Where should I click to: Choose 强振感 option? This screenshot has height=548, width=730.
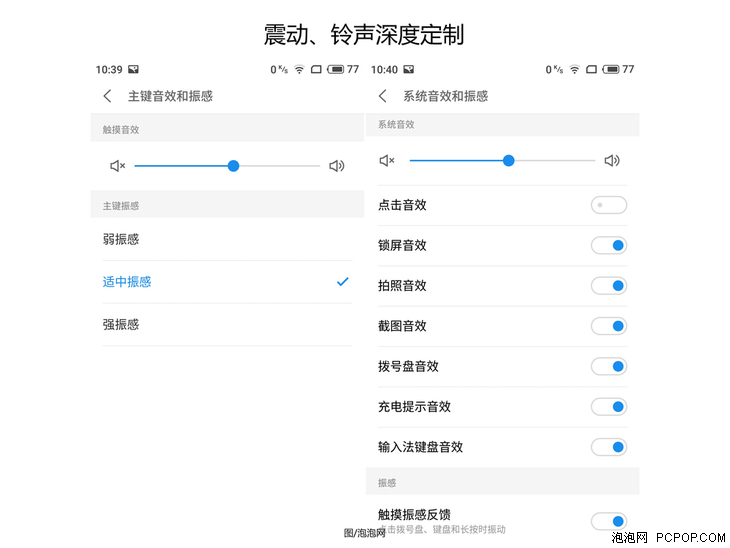coord(227,325)
